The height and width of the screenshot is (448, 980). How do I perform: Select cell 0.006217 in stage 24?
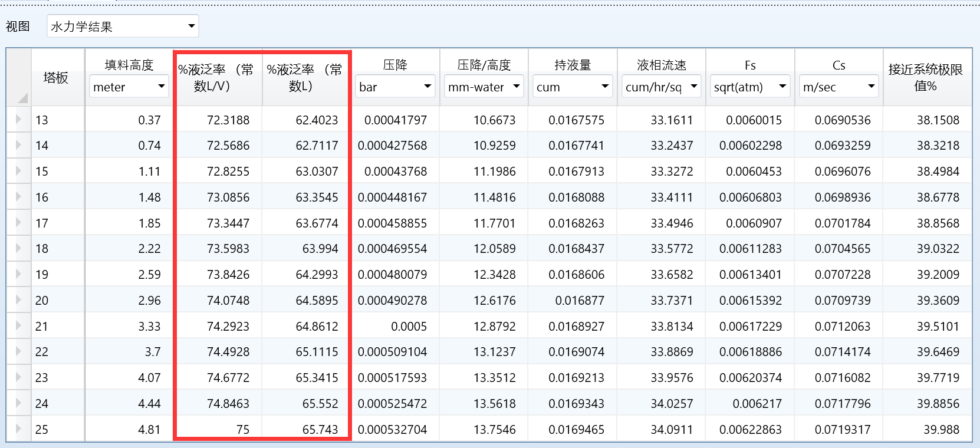point(750,403)
